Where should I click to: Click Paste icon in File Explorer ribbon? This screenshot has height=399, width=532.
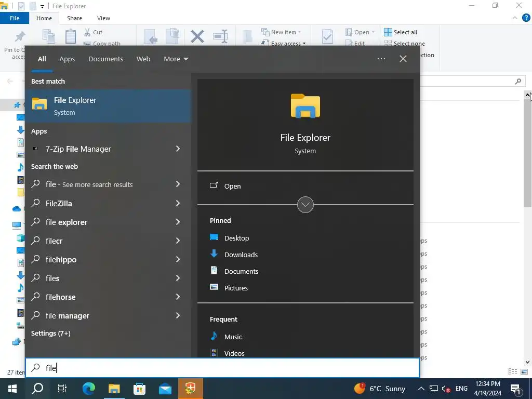coord(71,36)
